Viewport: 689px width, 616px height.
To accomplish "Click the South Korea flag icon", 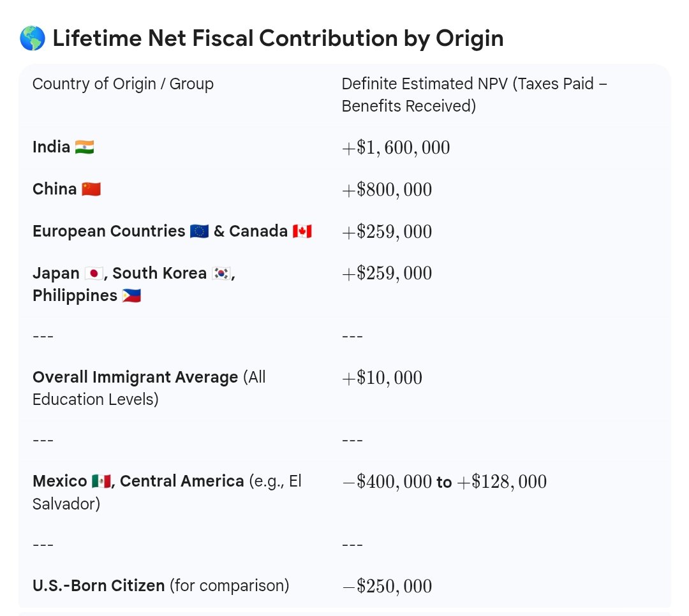I will tap(221, 274).
